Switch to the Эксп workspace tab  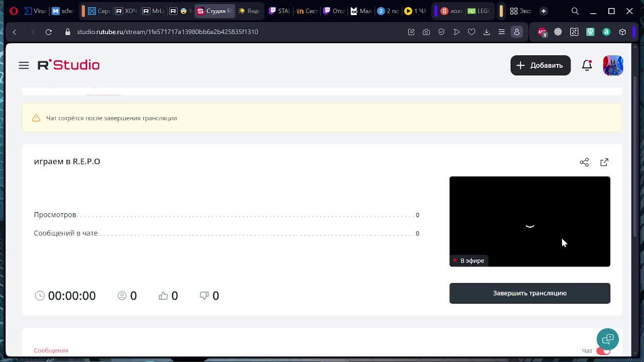[520, 11]
